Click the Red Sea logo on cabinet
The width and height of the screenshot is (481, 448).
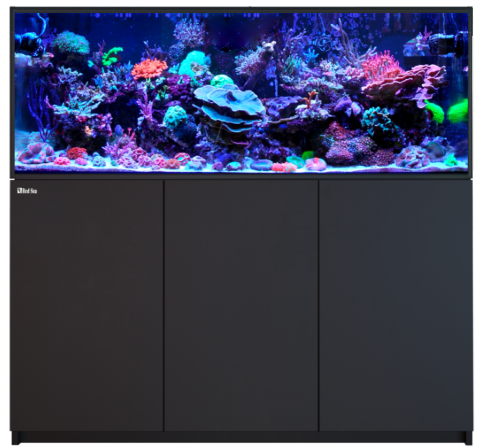point(27,191)
